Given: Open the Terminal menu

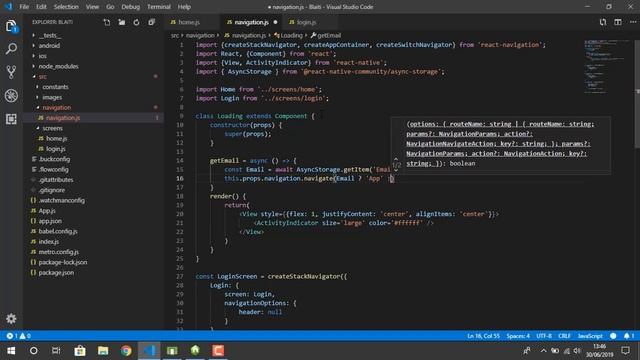Looking at the screenshot, I should click(x=159, y=7).
